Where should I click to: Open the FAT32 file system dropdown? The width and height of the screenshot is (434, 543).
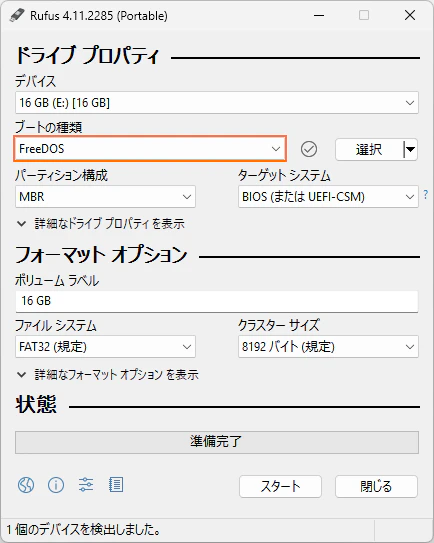105,347
